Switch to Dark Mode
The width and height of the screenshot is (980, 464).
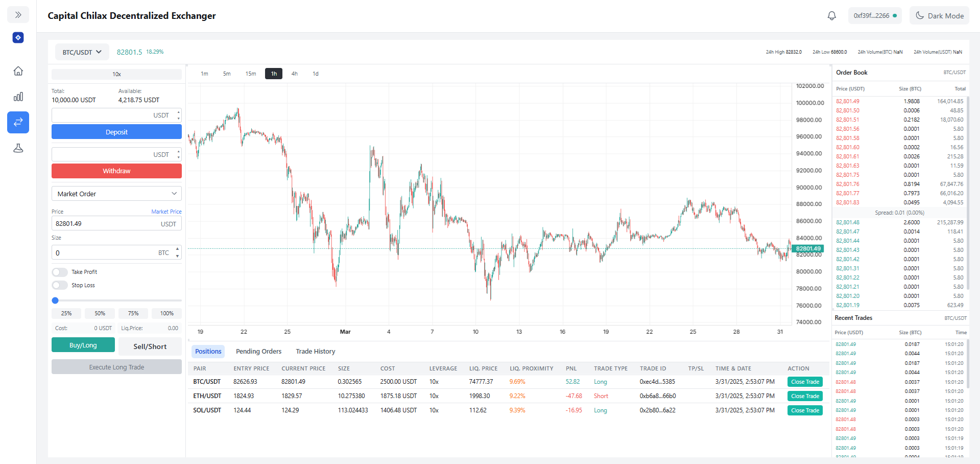point(939,15)
